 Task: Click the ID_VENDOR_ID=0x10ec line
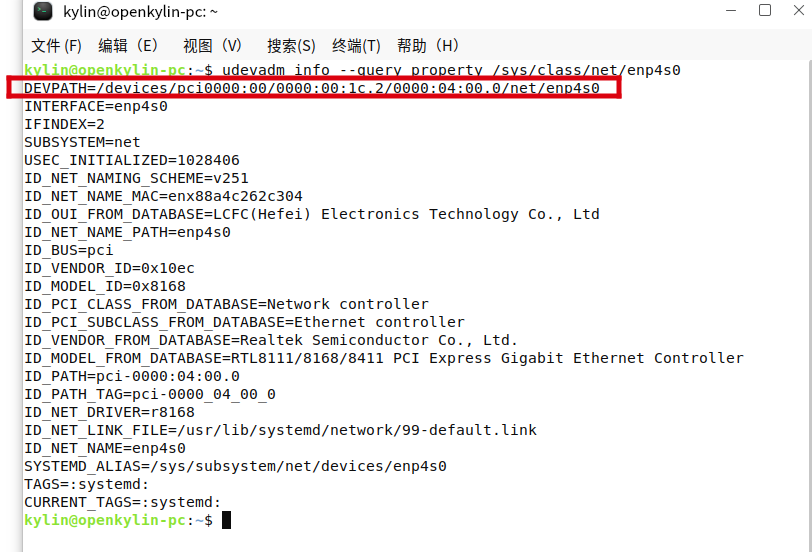109,268
